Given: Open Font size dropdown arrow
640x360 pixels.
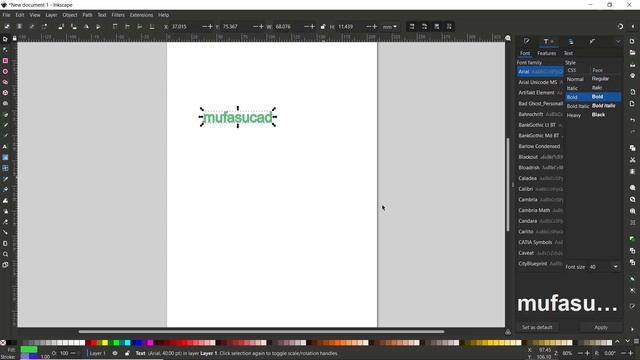Looking at the screenshot, I should (x=615, y=267).
